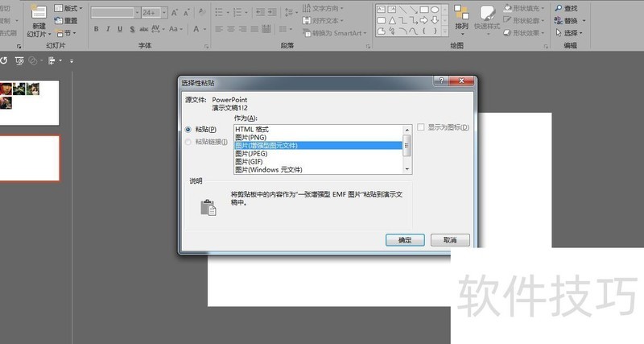
Task: Expand the shapes gallery more arrow
Action: tap(445, 31)
